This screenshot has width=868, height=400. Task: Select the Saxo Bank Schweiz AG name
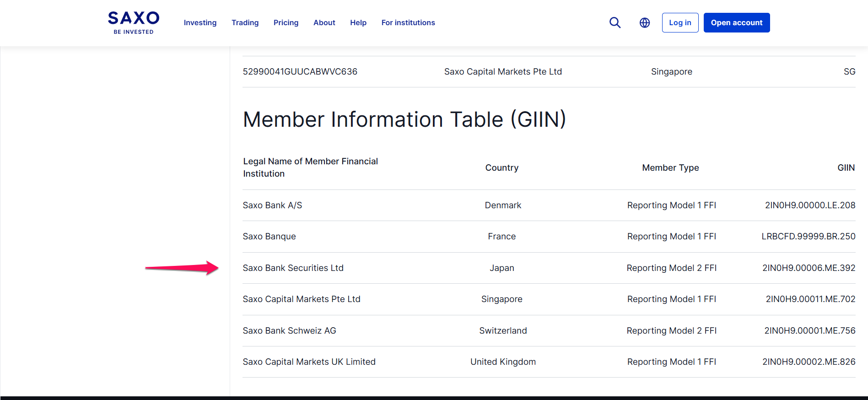click(x=289, y=330)
